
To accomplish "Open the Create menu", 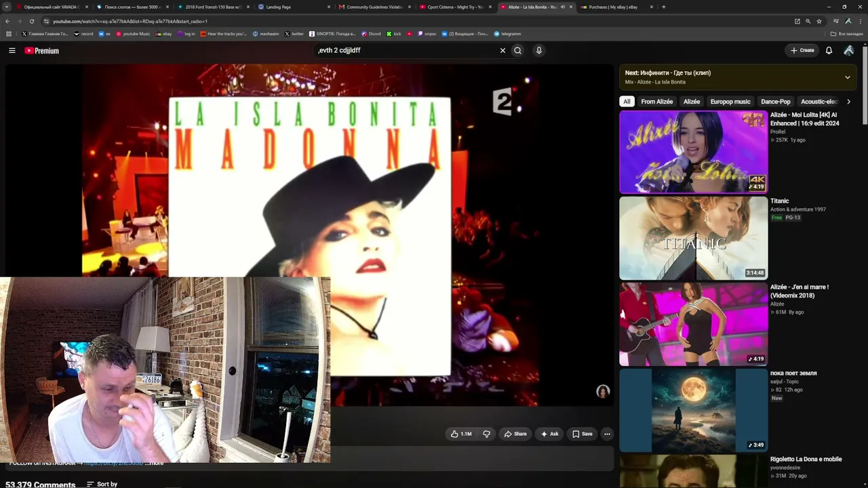I will [x=802, y=50].
